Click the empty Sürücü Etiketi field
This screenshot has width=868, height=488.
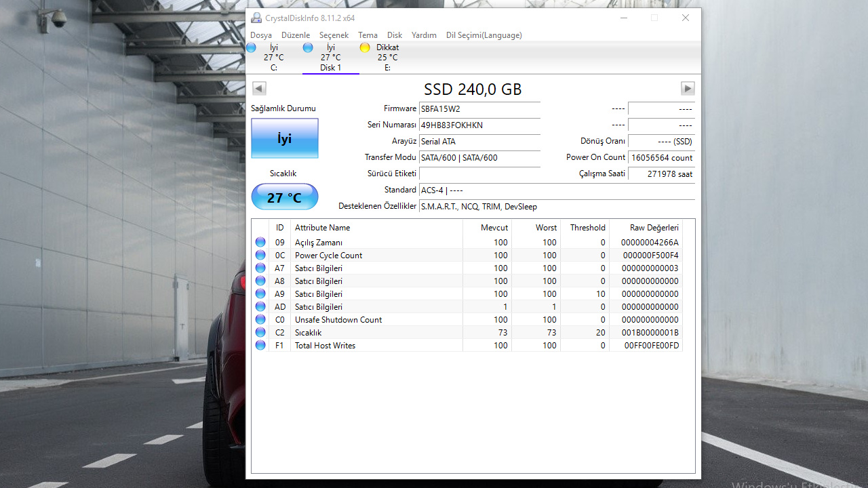pos(479,174)
